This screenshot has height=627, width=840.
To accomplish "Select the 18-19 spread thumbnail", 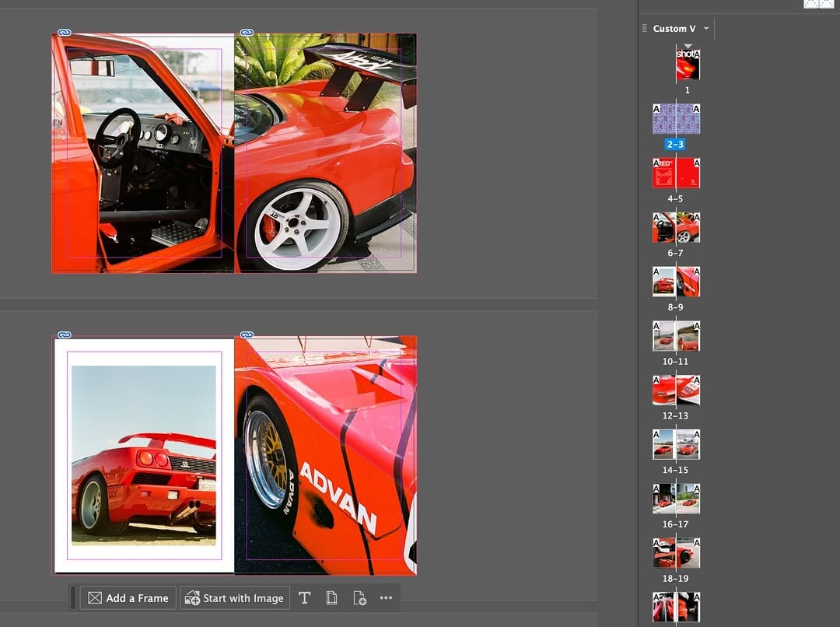I will (676, 553).
